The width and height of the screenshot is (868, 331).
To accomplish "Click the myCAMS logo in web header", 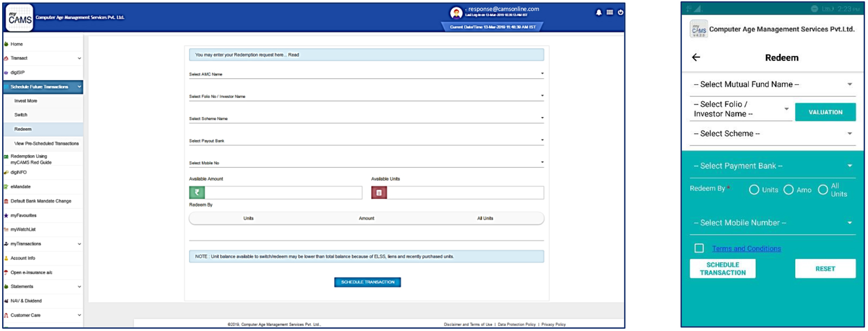I will click(x=20, y=18).
